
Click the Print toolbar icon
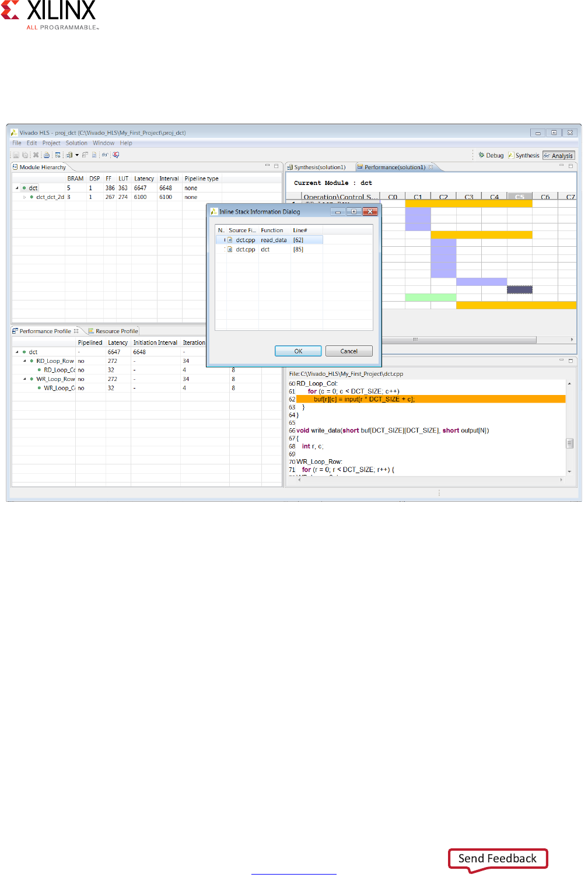click(47, 155)
